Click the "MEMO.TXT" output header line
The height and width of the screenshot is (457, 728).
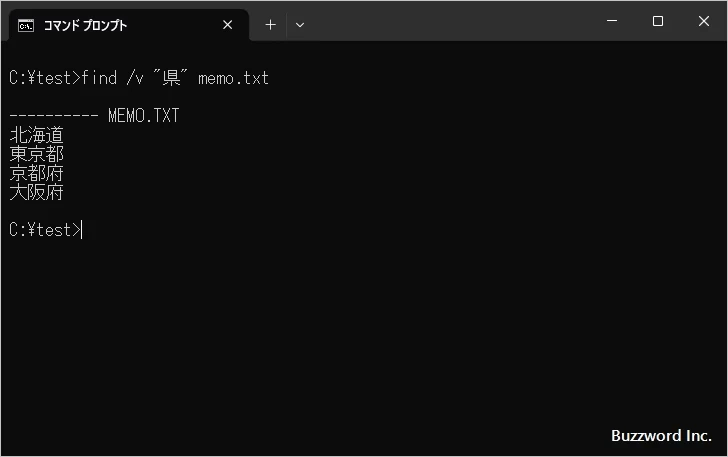pyautogui.click(x=143, y=116)
